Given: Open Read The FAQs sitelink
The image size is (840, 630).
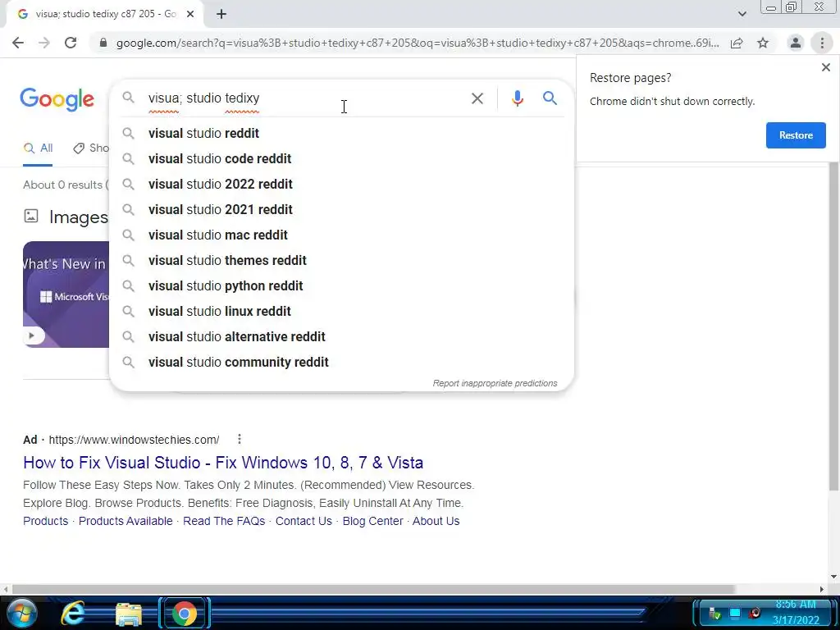Looking at the screenshot, I should (224, 521).
